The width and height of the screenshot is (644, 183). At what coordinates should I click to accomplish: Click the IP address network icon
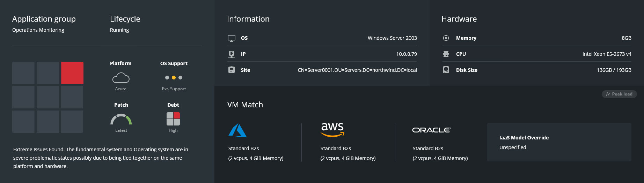(x=232, y=54)
